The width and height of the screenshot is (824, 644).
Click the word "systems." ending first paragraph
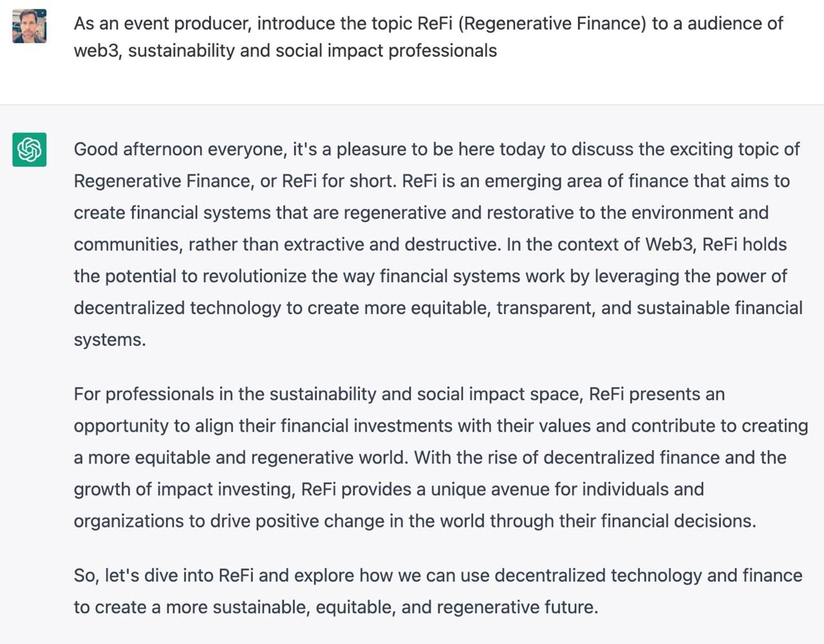(110, 340)
